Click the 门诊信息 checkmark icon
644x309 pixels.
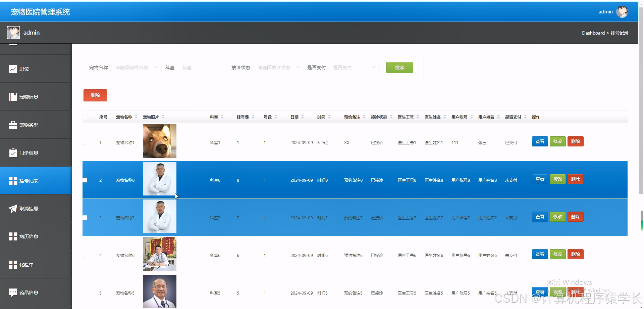pyautogui.click(x=13, y=152)
